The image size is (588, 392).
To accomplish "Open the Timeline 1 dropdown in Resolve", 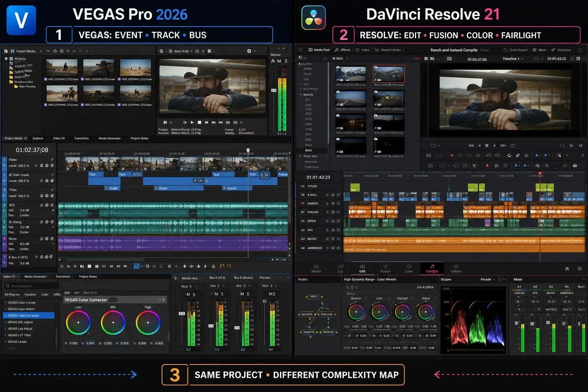I will point(522,59).
